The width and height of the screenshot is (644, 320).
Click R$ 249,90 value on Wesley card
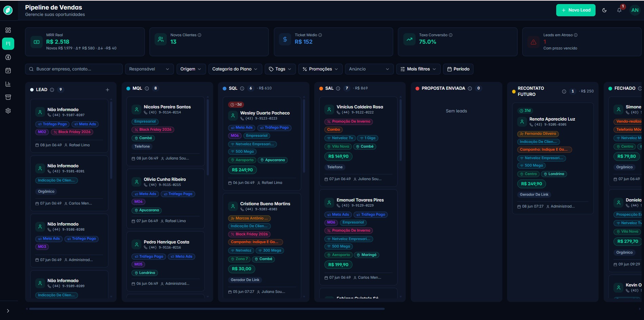(x=242, y=170)
